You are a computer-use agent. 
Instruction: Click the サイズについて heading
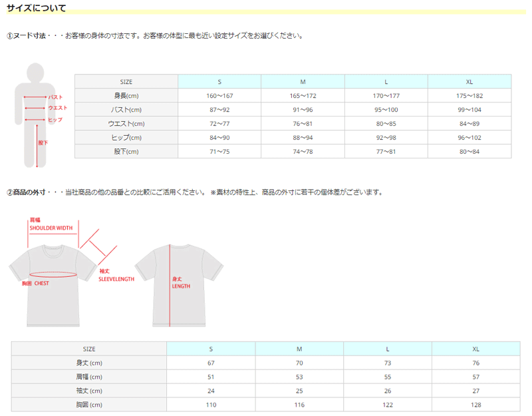(36, 8)
